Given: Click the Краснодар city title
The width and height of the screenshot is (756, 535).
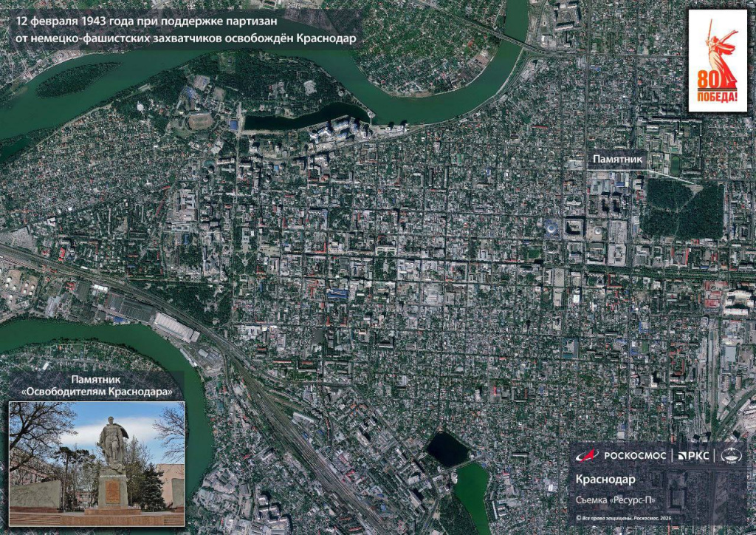Looking at the screenshot, I should click(x=605, y=480).
